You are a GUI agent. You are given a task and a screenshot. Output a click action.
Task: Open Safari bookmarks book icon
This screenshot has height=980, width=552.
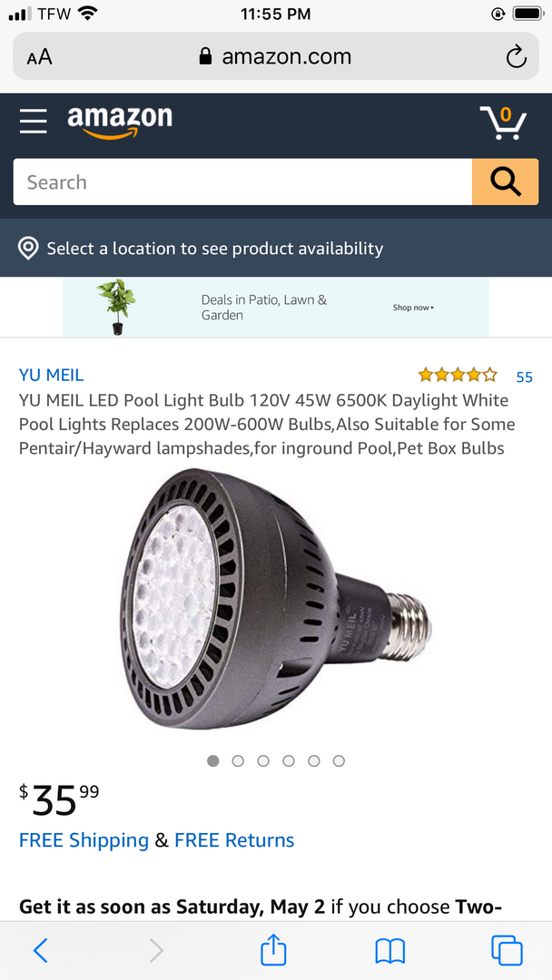point(390,951)
